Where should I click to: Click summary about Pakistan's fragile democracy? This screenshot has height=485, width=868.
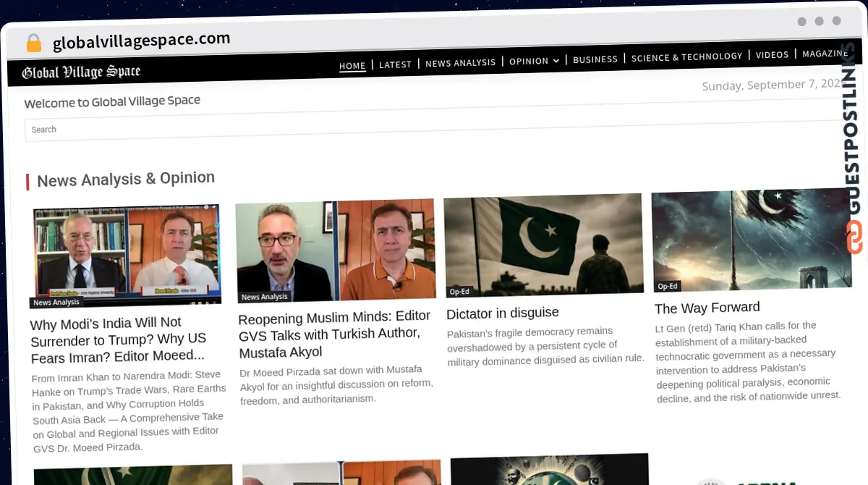tap(545, 346)
